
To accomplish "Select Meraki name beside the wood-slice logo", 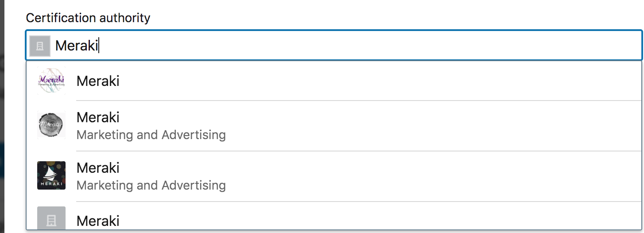I will pos(98,117).
